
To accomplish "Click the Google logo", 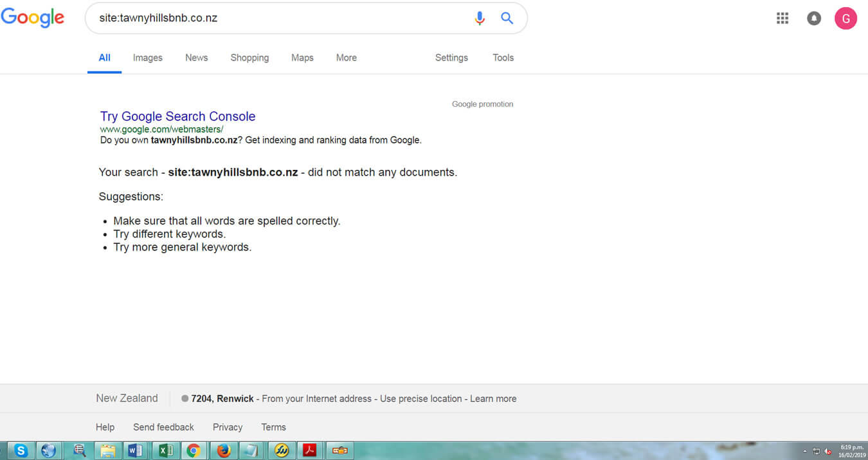I will click(33, 18).
